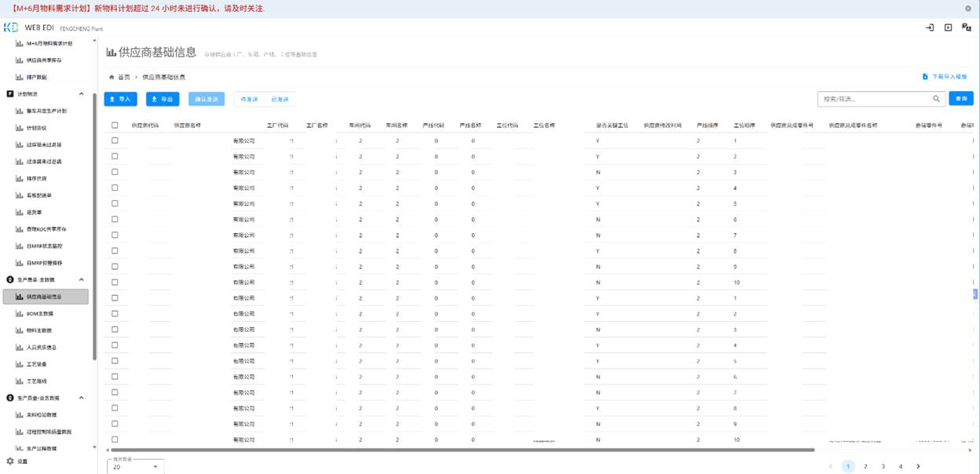Click the horizontal scrollbar under the table
Viewport: 980px width, 474px height.
[x=462, y=450]
